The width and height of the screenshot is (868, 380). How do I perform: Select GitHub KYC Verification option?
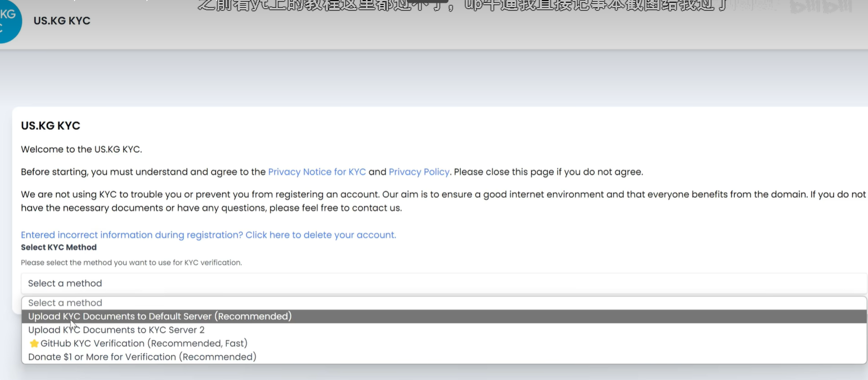[444, 343]
